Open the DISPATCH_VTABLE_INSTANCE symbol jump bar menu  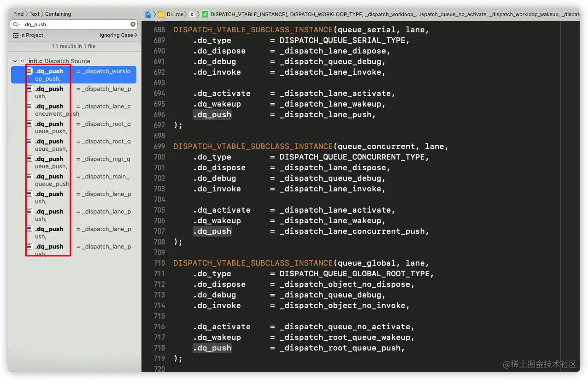[x=395, y=14]
